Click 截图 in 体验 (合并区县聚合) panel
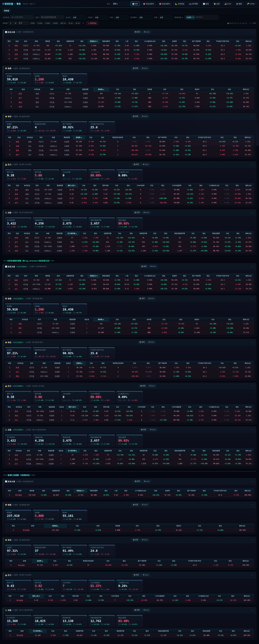This screenshot has height=644, width=259. coord(142,342)
